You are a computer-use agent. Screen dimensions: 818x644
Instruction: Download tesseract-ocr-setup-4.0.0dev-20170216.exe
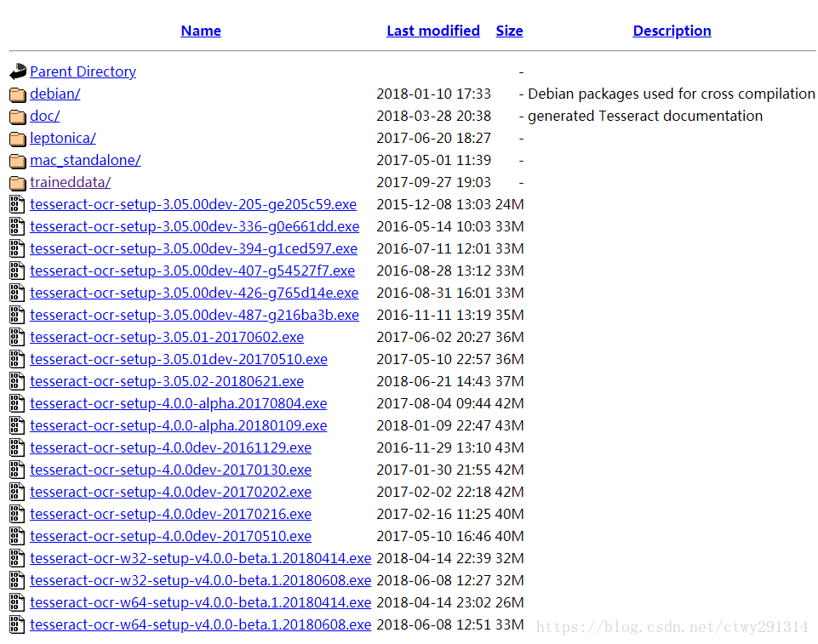pyautogui.click(x=170, y=514)
